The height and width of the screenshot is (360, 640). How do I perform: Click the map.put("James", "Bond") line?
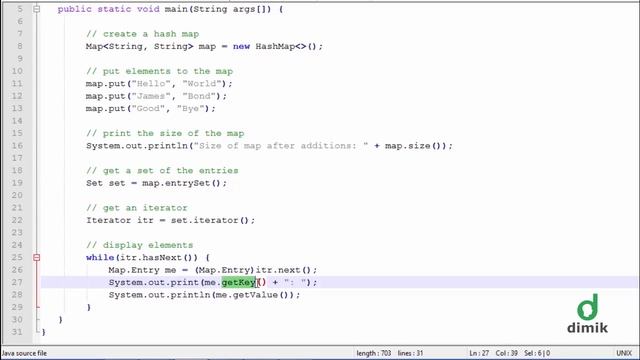[156, 96]
